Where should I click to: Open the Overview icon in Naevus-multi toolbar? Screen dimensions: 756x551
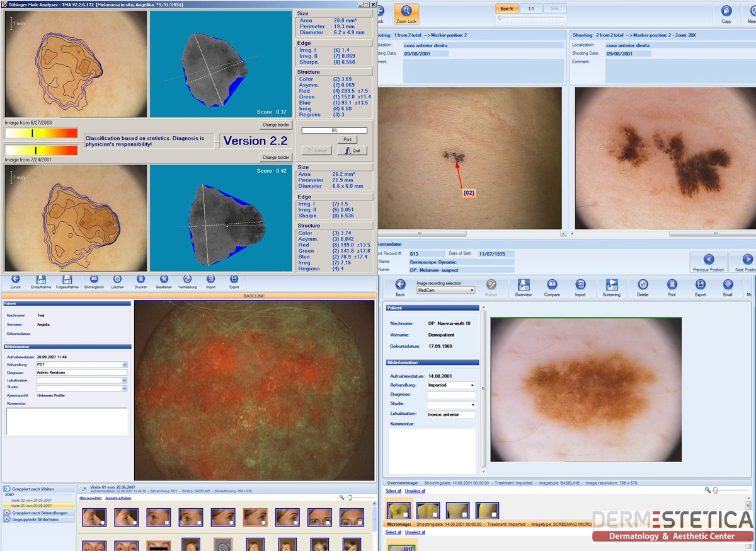523,285
